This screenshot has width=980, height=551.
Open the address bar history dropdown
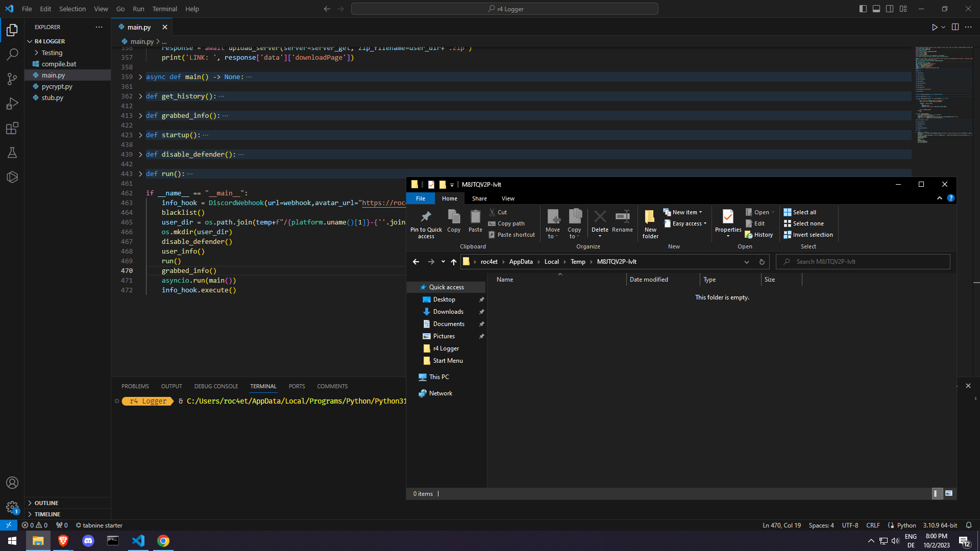coord(746,262)
